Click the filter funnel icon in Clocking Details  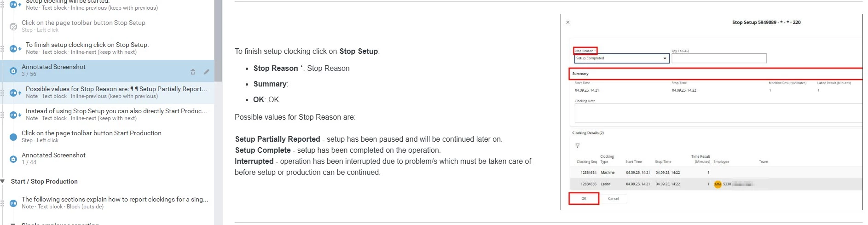pyautogui.click(x=578, y=145)
